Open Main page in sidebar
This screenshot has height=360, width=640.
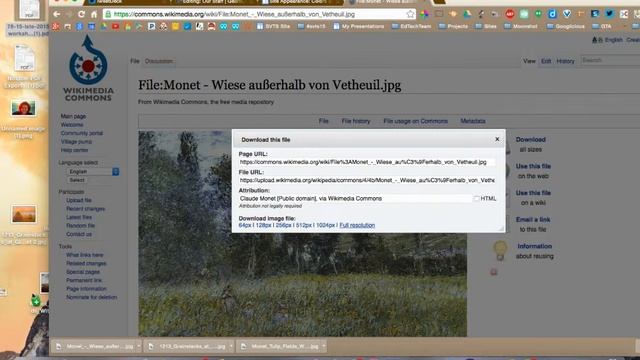73,116
